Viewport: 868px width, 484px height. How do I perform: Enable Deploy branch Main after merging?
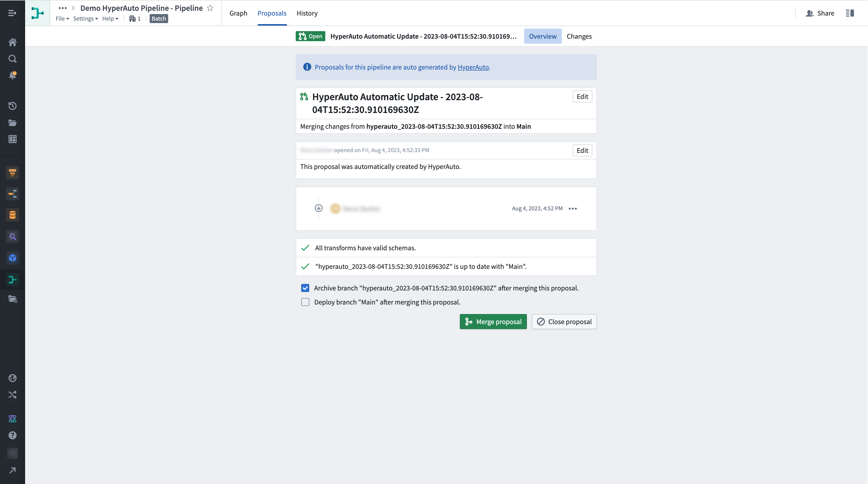305,302
